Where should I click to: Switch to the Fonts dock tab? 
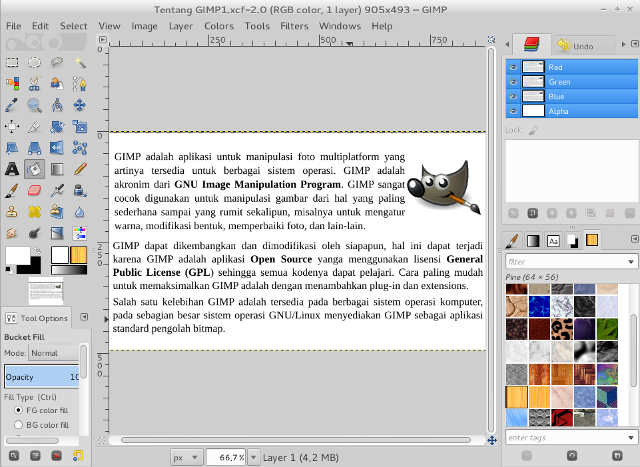point(553,241)
